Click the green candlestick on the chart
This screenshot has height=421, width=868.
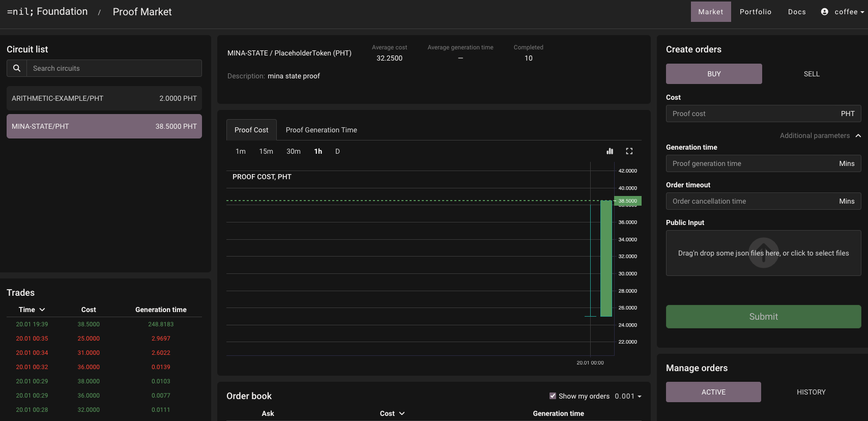[606, 259]
